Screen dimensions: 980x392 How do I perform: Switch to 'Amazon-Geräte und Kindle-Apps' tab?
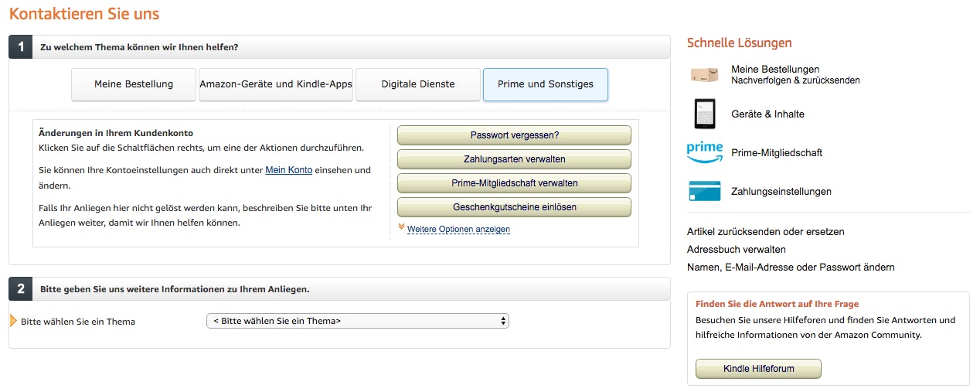pyautogui.click(x=276, y=84)
